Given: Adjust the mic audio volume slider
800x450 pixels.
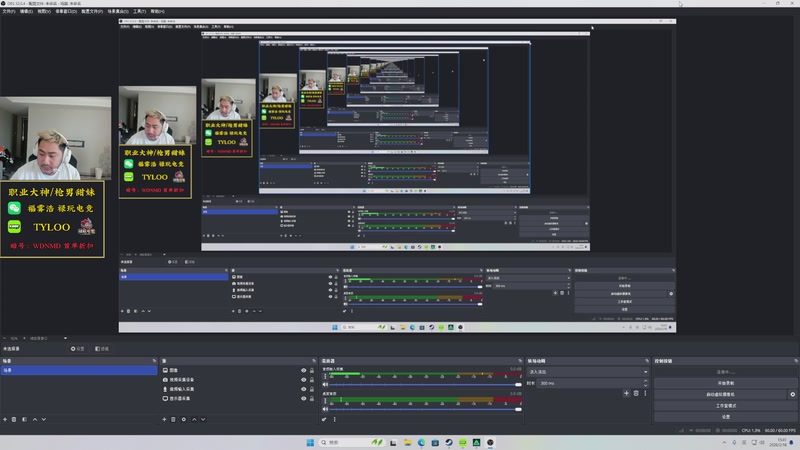Looking at the screenshot, I should [x=426, y=384].
